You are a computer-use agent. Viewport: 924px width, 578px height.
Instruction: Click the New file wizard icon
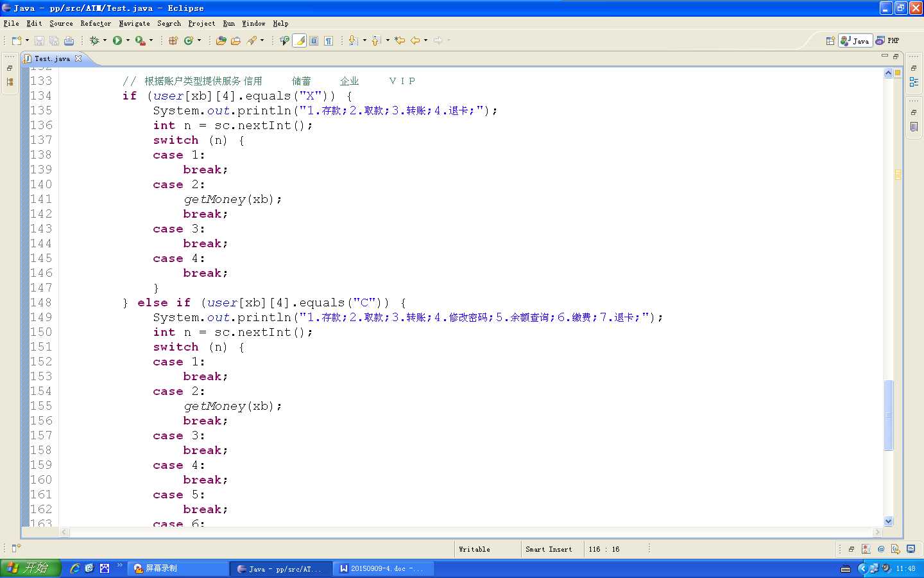point(16,40)
